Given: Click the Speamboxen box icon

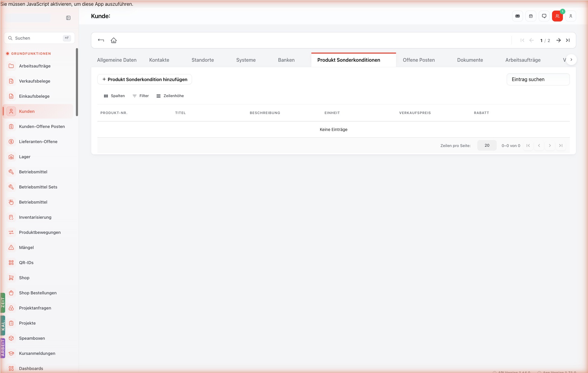Looking at the screenshot, I should pyautogui.click(x=11, y=338).
